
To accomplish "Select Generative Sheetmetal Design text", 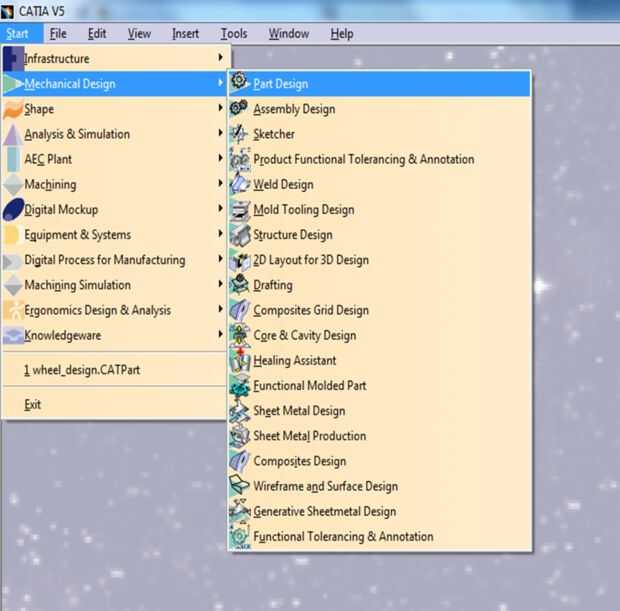I will (325, 512).
